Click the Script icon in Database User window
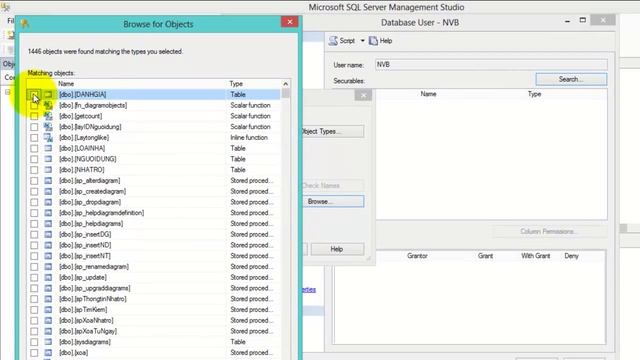Image resolution: width=640 pixels, height=360 pixels. (x=333, y=41)
